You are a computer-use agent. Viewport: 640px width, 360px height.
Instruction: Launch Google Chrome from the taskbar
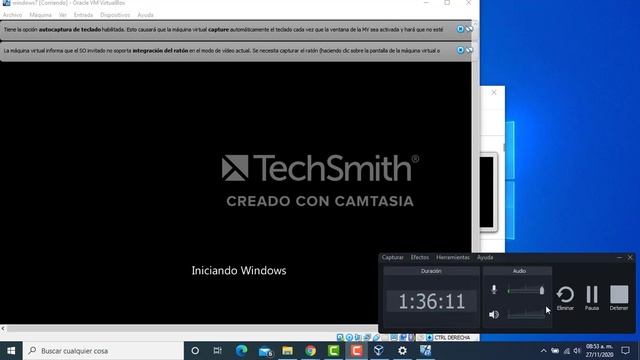[x=311, y=351]
